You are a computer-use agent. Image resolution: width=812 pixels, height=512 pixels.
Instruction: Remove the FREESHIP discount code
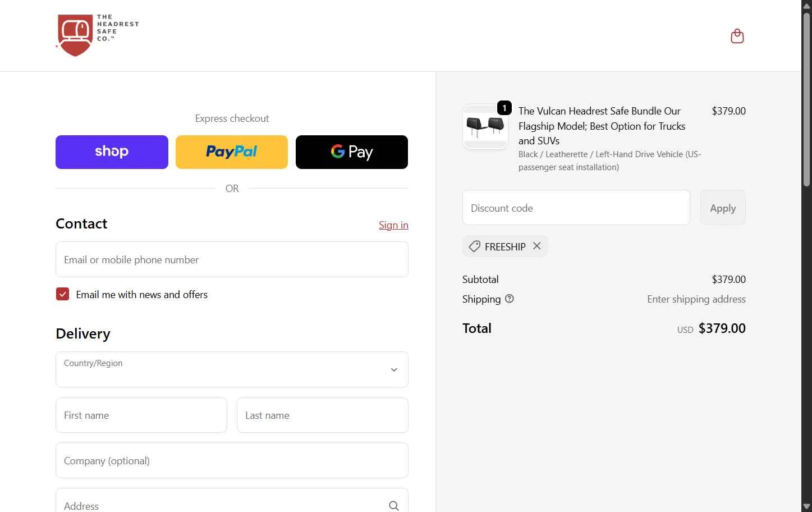(537, 246)
